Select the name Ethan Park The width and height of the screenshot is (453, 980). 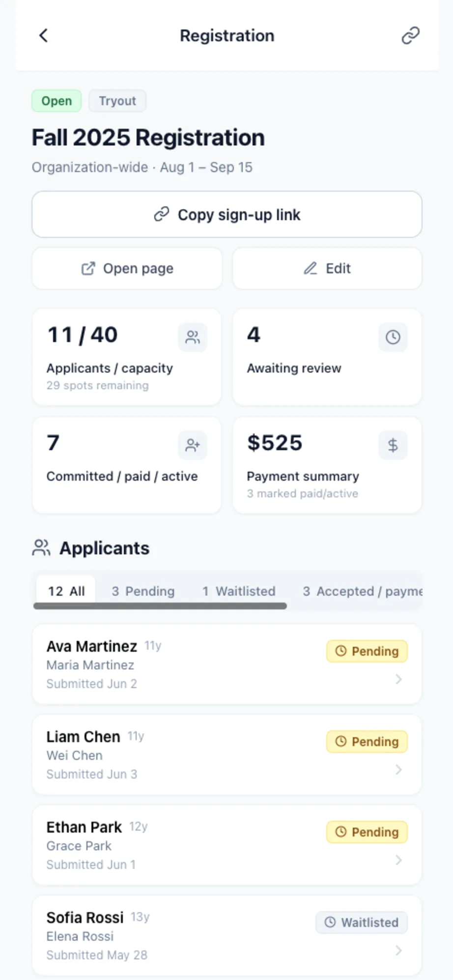pyautogui.click(x=84, y=827)
